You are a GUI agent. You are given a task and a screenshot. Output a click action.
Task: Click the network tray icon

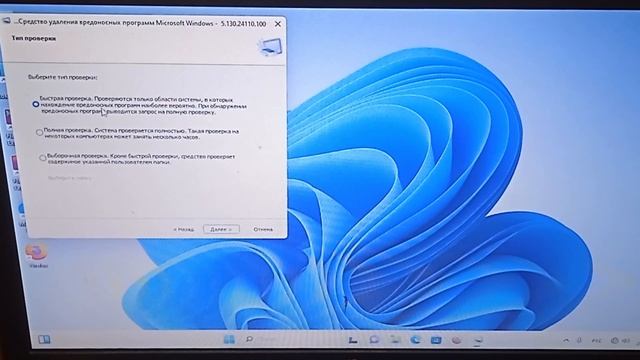(x=615, y=340)
